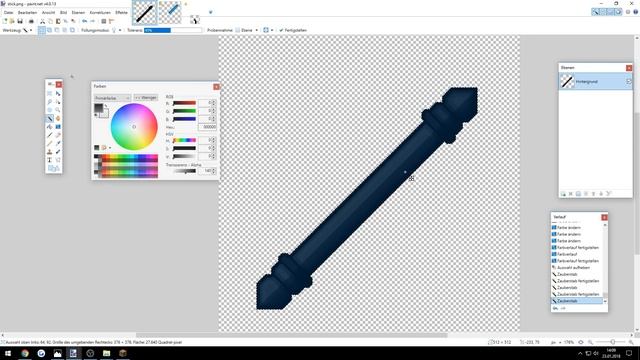
Task: Adjust the Transparenz Alpha slider
Action: [184, 171]
